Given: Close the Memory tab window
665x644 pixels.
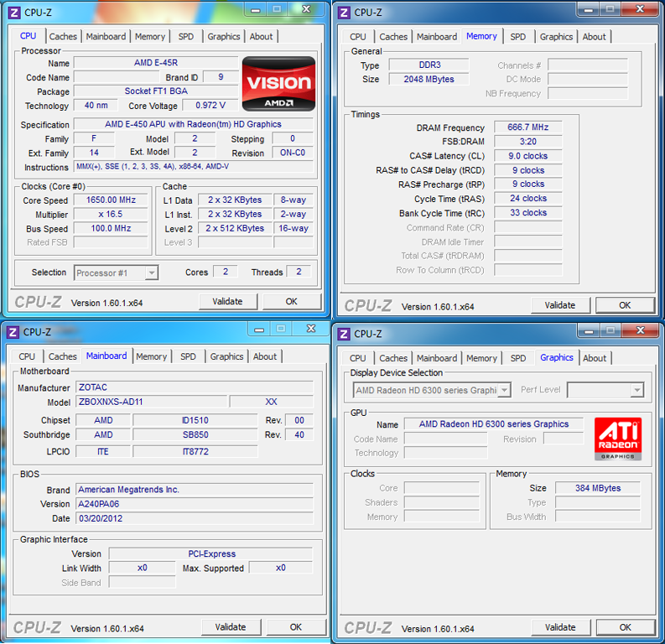Looking at the screenshot, I should click(640, 9).
